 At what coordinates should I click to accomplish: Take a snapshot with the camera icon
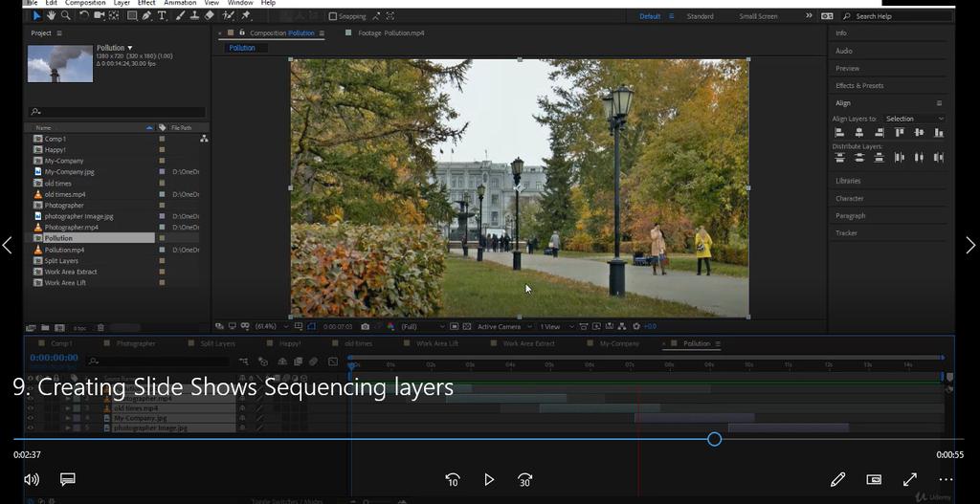(x=365, y=326)
